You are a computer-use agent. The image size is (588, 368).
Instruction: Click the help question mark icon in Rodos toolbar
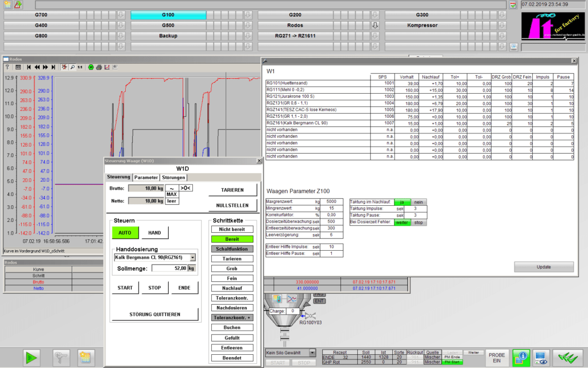click(x=7, y=67)
